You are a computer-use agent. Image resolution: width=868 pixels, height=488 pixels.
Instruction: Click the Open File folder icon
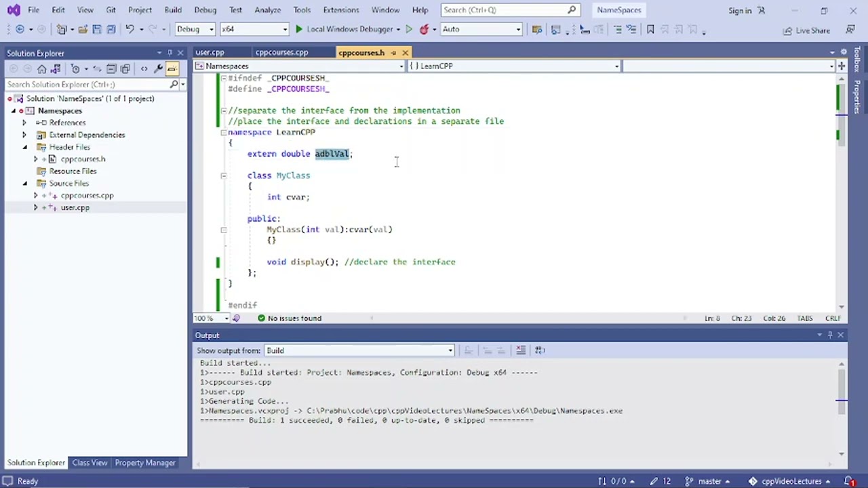point(83,29)
